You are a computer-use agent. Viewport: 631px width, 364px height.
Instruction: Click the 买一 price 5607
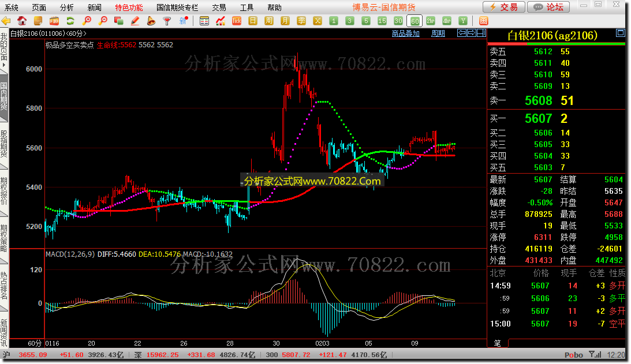click(539, 119)
